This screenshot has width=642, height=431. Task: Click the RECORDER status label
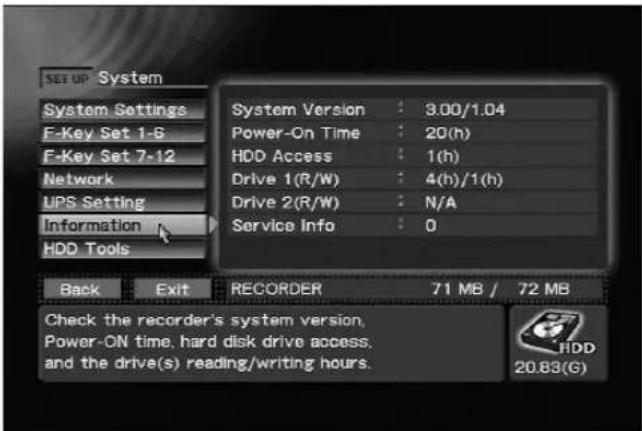pos(276,289)
